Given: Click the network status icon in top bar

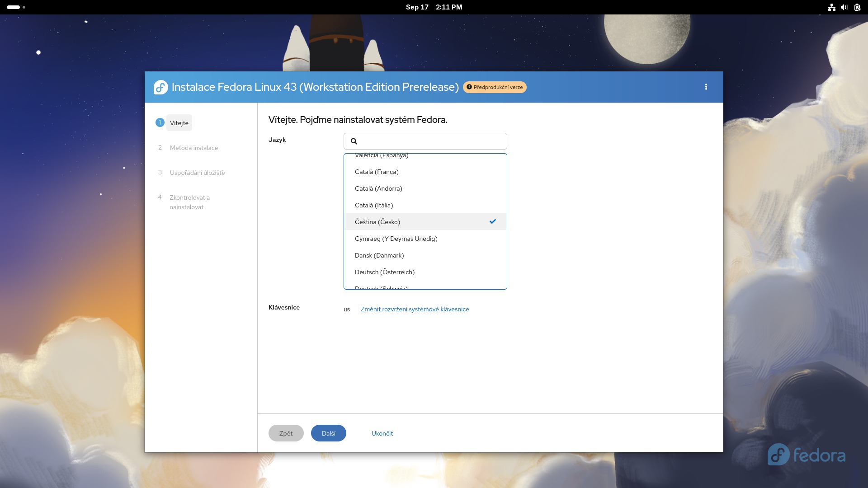Looking at the screenshot, I should click(x=831, y=7).
